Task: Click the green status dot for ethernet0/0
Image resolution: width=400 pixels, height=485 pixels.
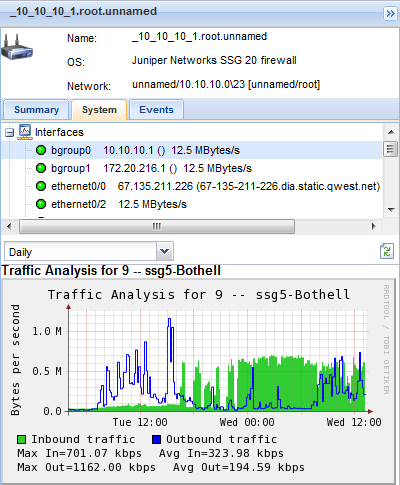Action: click(x=41, y=186)
